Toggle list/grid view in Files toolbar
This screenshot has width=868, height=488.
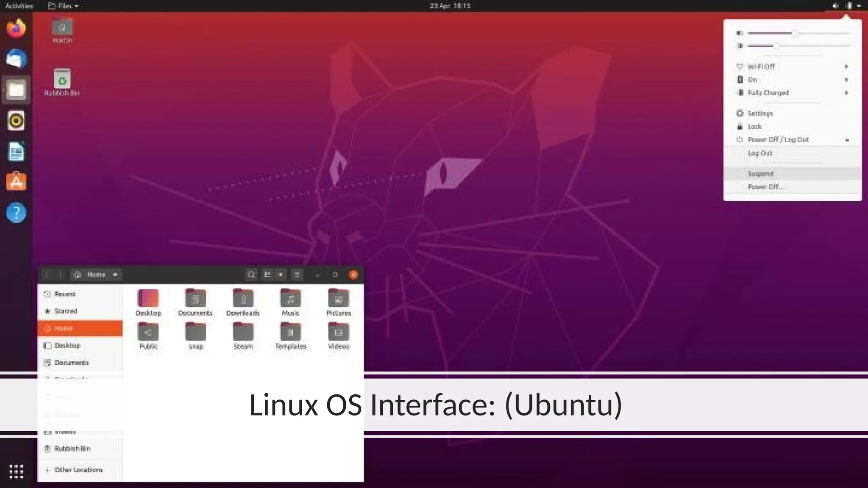click(267, 274)
